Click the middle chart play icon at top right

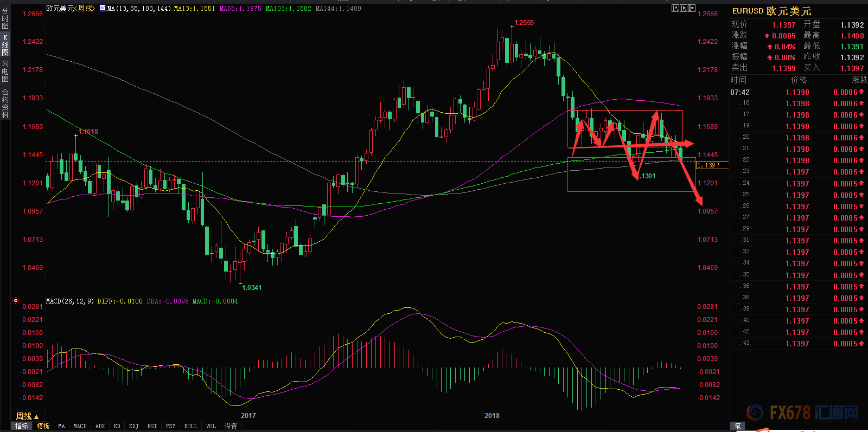[683, 8]
